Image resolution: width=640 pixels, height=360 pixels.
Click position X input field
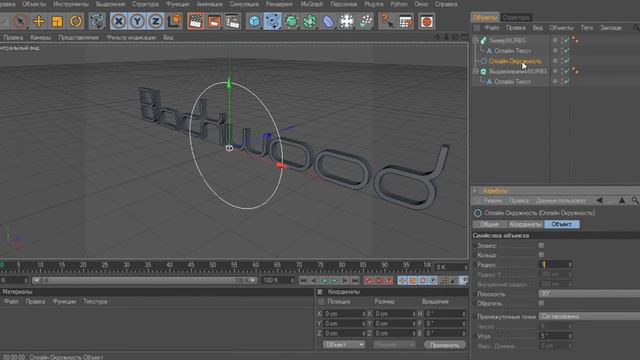coord(342,314)
